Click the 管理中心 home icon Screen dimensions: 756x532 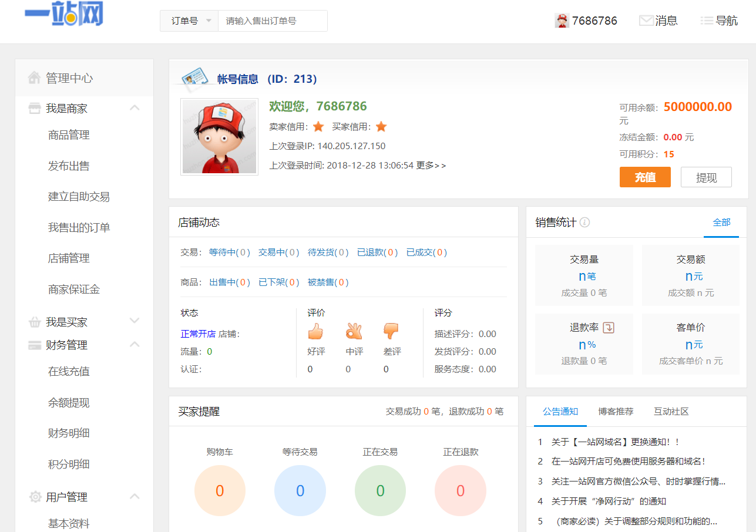pyautogui.click(x=35, y=78)
